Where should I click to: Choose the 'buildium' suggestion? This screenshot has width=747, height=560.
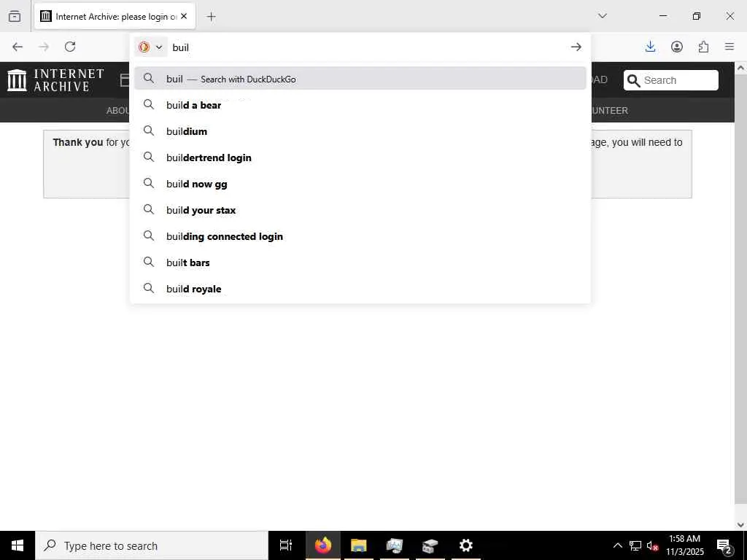(360, 131)
